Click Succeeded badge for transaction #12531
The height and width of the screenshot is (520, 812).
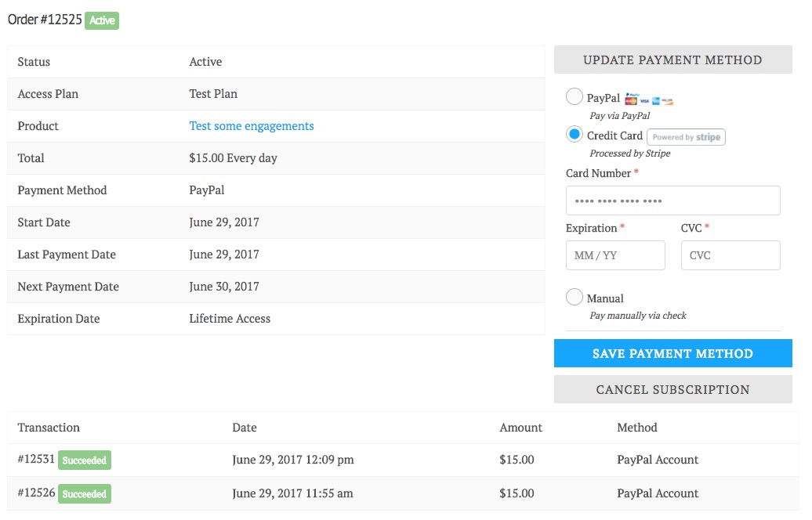[x=85, y=460]
